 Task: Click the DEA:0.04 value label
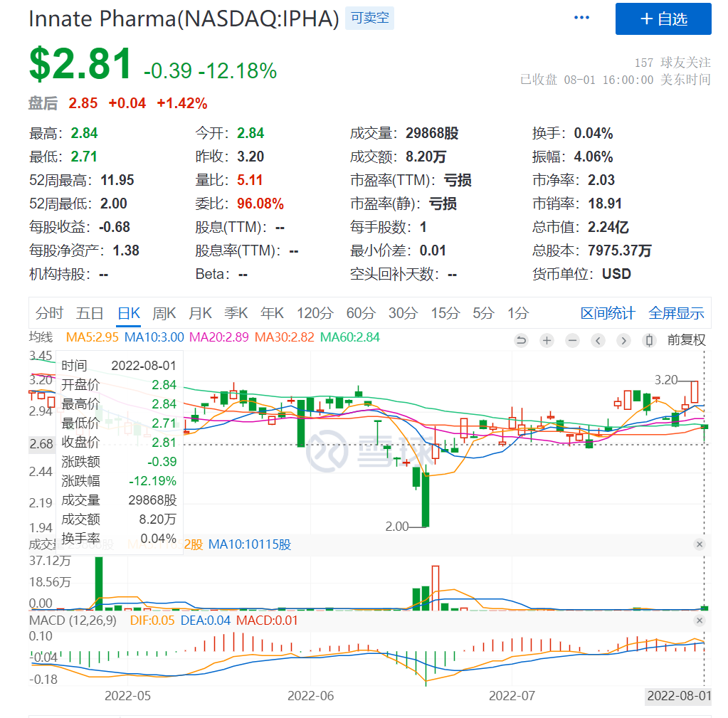pyautogui.click(x=205, y=621)
